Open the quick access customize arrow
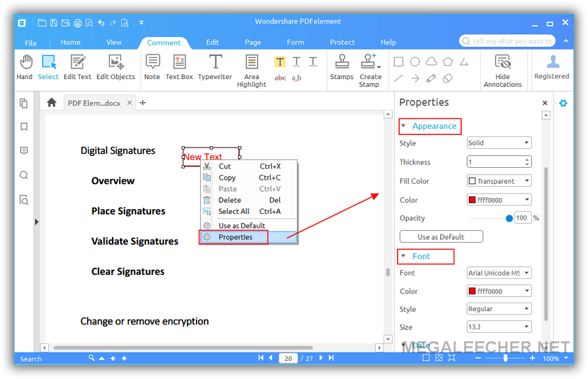The height and width of the screenshot is (379, 588). 141,23
